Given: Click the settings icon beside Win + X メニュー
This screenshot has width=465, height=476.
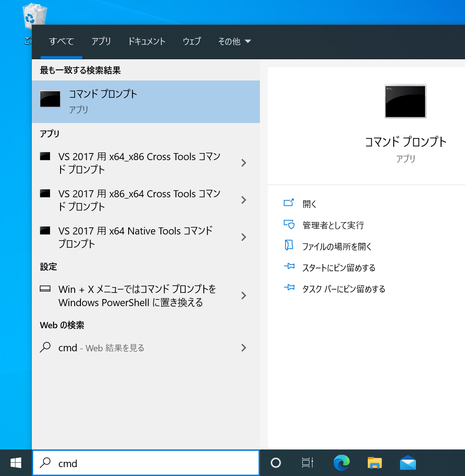Looking at the screenshot, I should point(45,289).
